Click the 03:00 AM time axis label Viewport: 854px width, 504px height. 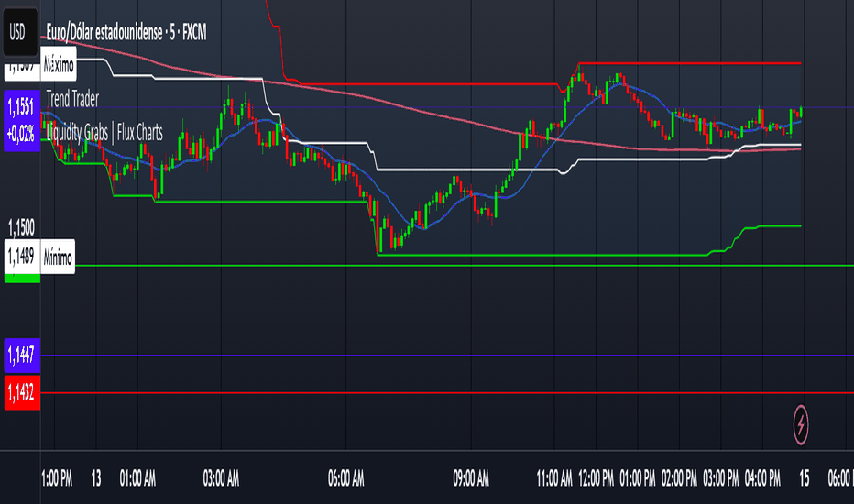pos(221,479)
